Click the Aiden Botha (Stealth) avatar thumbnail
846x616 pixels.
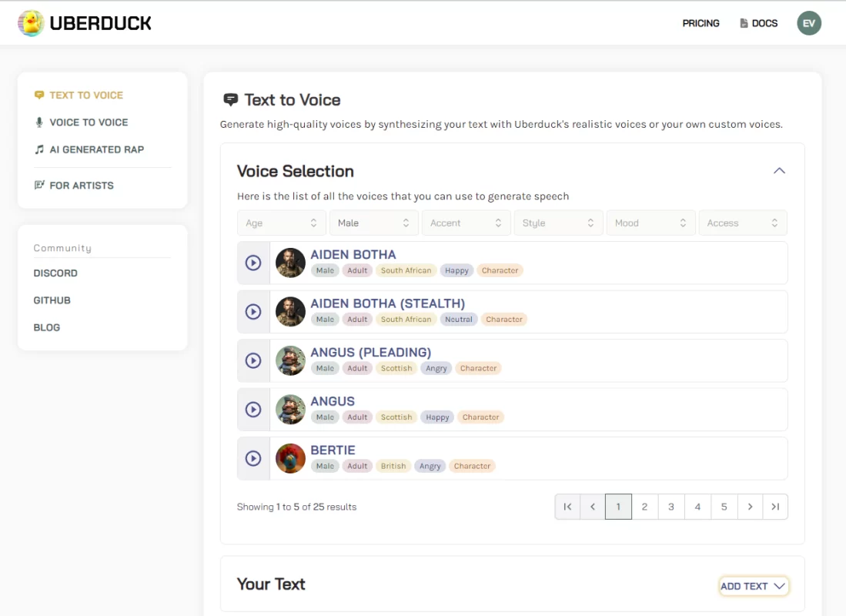click(x=290, y=312)
